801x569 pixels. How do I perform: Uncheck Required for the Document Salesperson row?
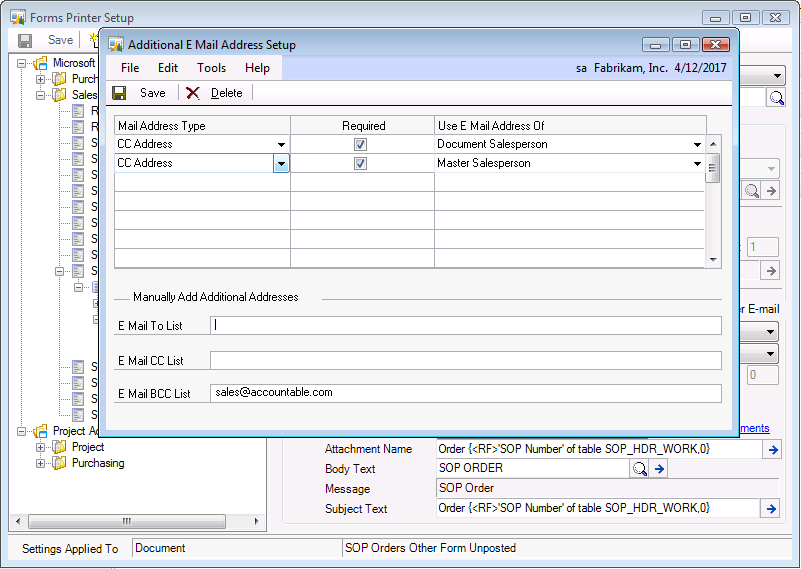pyautogui.click(x=361, y=144)
